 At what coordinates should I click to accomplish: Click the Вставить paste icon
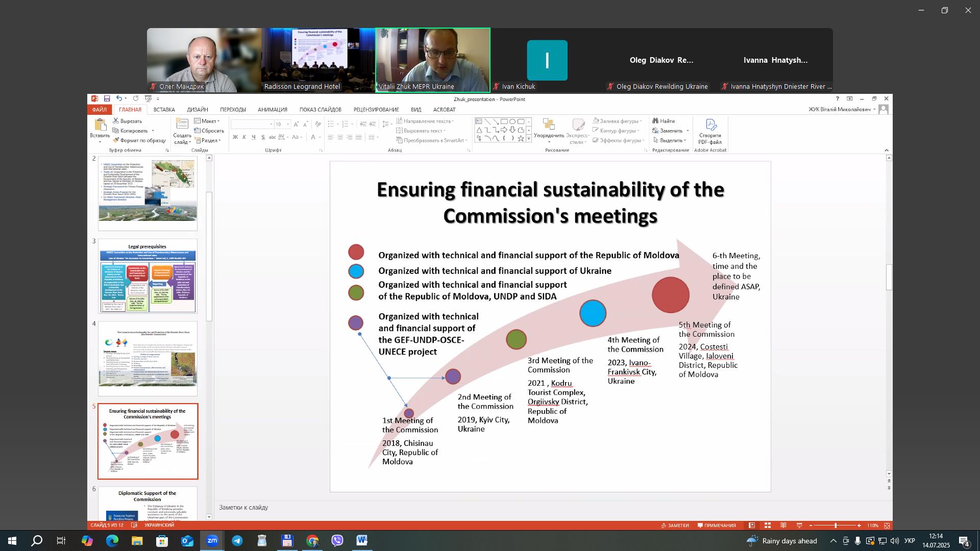(x=100, y=125)
